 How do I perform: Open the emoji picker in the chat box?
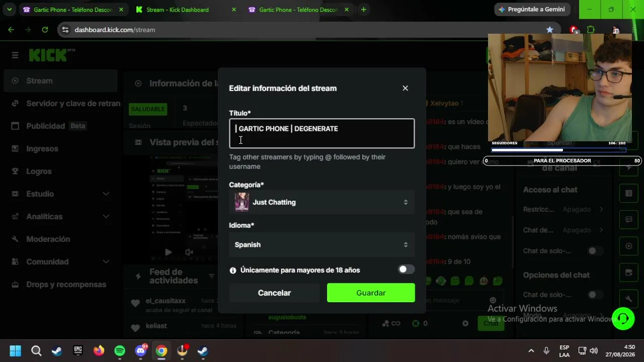point(493,300)
